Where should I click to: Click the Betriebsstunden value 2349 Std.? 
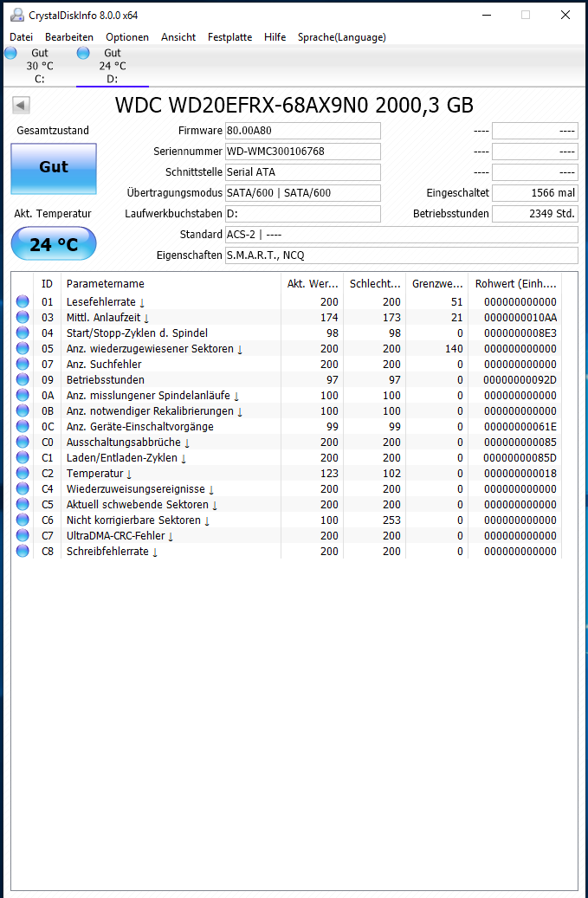(535, 214)
